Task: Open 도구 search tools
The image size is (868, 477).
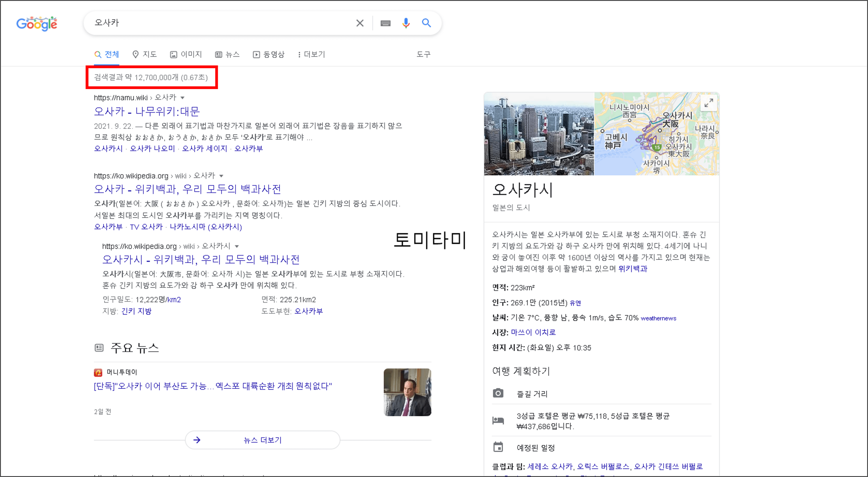Action: [424, 54]
